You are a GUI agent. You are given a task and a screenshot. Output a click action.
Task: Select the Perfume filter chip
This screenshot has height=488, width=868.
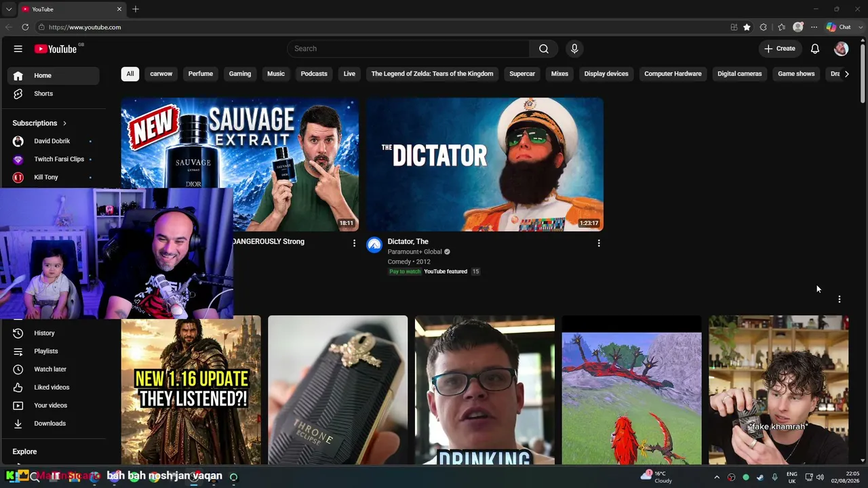click(201, 74)
